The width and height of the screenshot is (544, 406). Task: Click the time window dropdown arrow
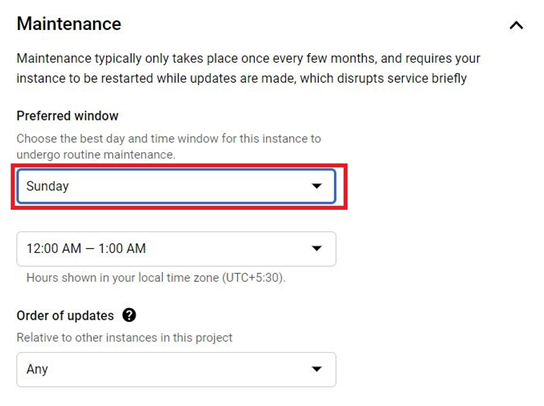(316, 248)
